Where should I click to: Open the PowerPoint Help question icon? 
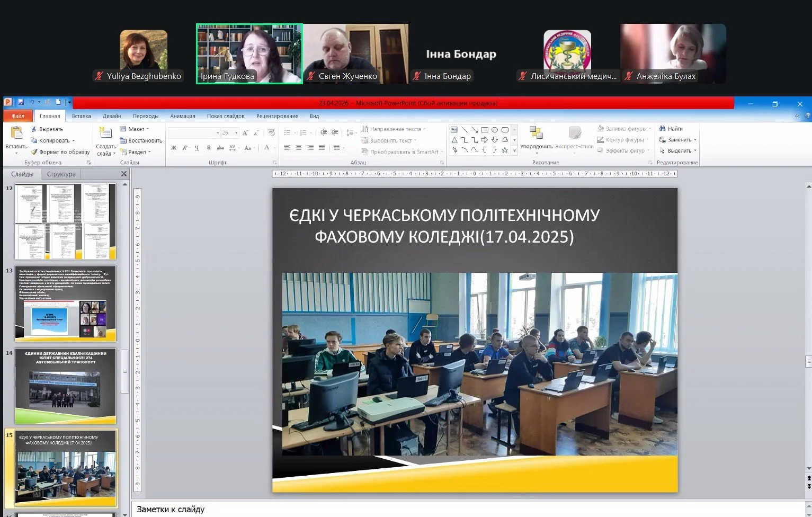(808, 115)
